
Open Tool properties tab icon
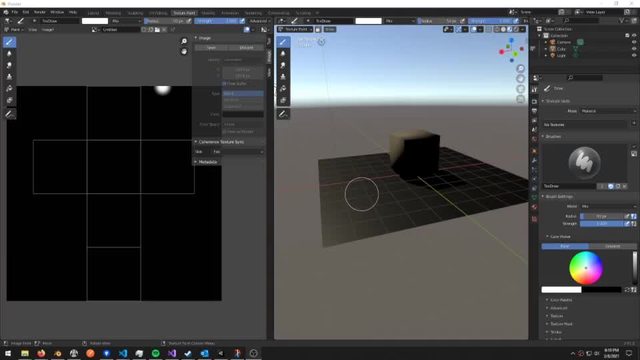point(534,90)
